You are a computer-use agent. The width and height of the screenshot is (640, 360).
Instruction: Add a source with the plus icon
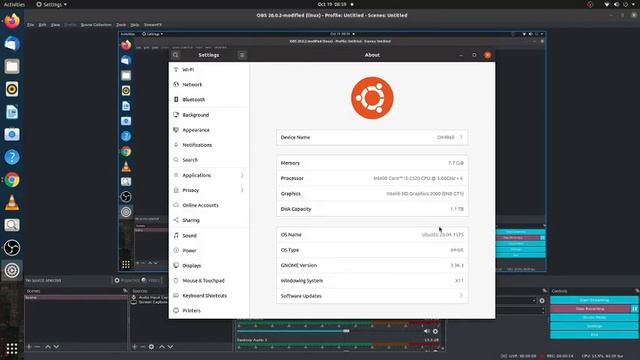tap(135, 347)
